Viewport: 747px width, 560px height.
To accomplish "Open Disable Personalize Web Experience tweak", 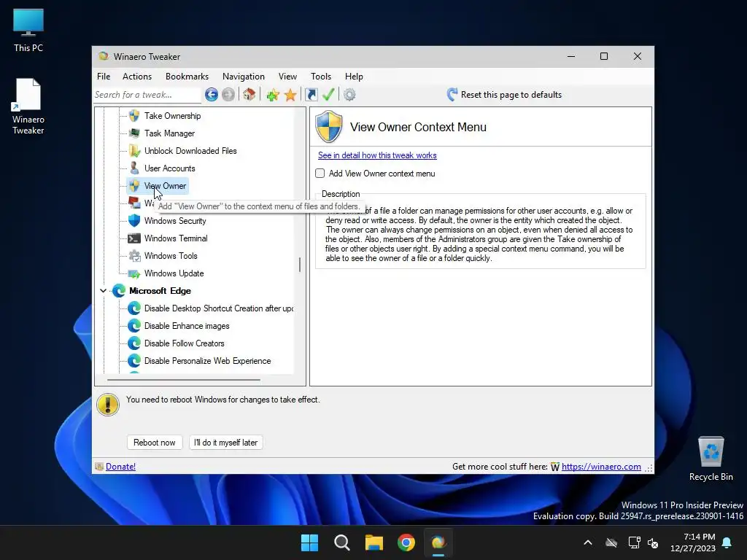I will tap(207, 361).
